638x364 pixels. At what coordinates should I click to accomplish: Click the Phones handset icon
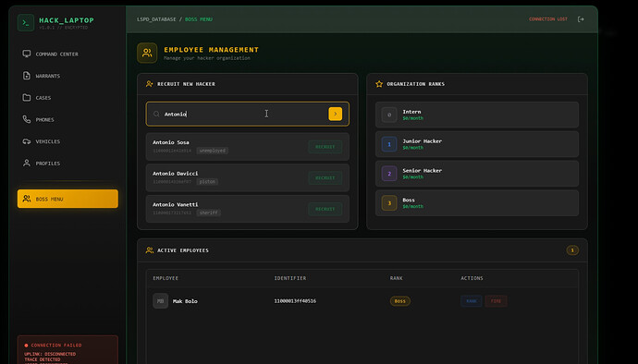27,119
